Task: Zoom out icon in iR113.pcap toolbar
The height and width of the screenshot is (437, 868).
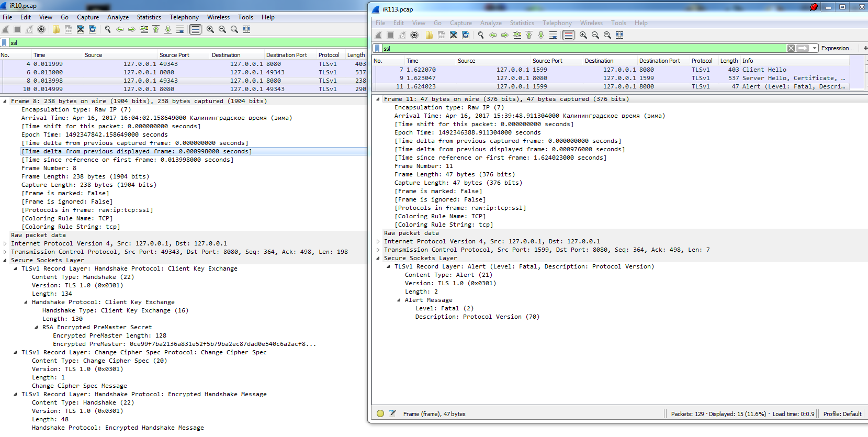Action: tap(595, 35)
